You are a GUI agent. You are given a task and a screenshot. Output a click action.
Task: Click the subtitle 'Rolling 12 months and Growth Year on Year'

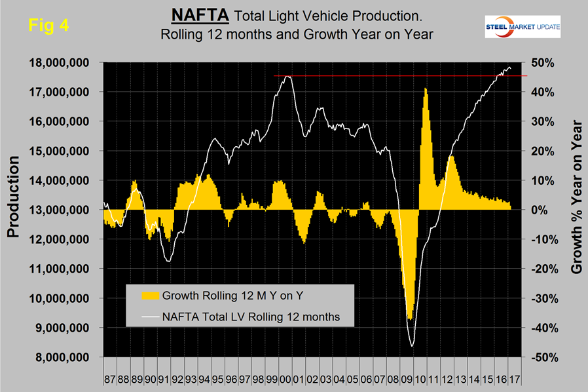tap(296, 34)
